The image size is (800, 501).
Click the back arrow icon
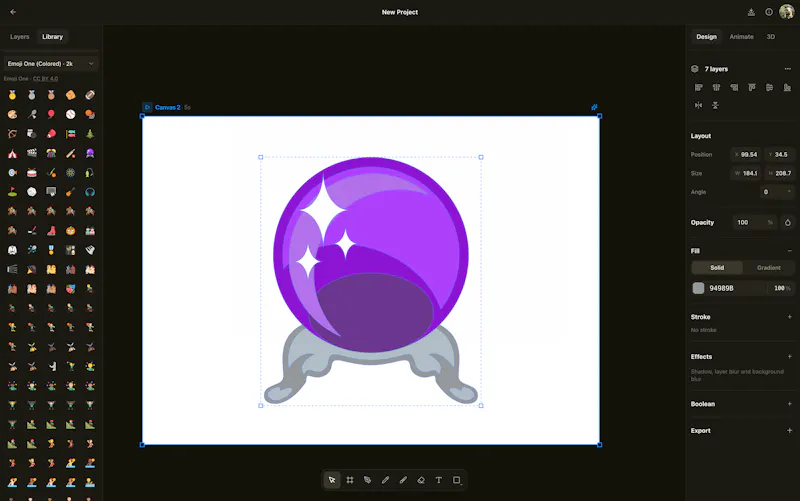13,12
